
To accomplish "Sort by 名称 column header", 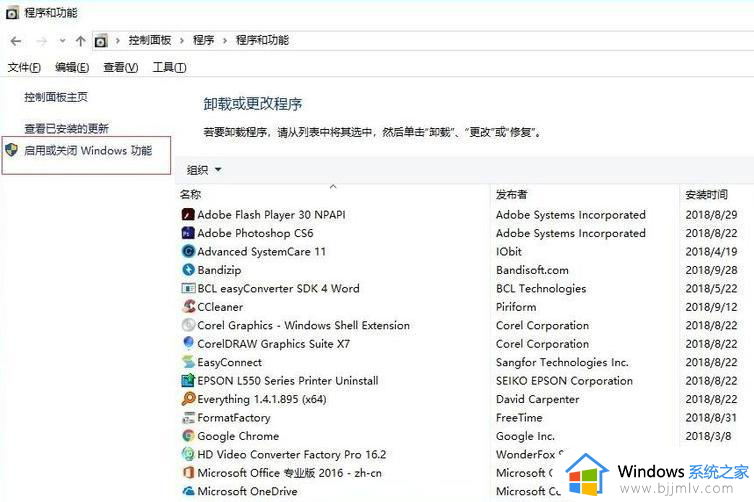I will 190,194.
